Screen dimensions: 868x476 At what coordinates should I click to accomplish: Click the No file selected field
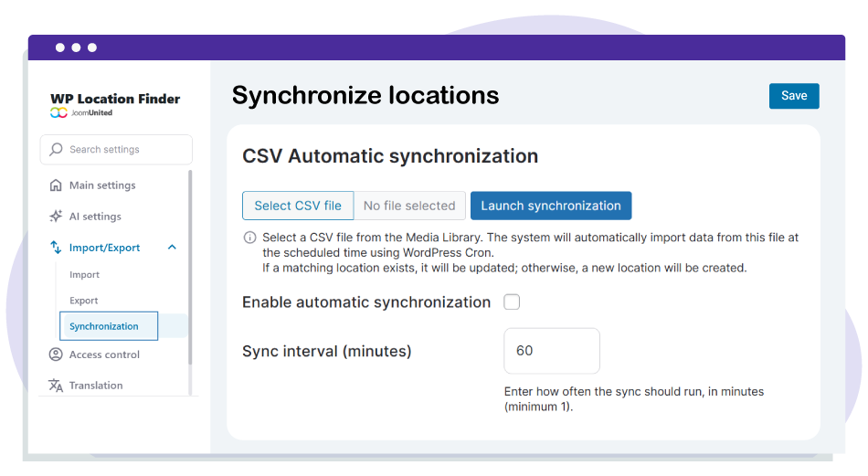(409, 206)
